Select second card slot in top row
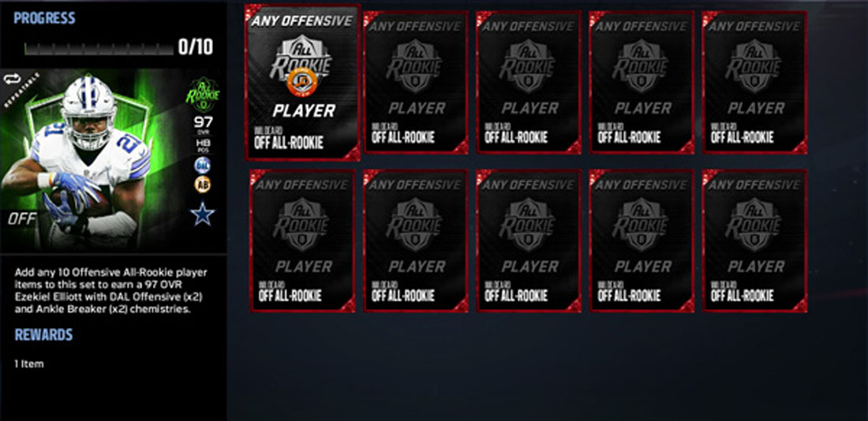The height and width of the screenshot is (421, 868). (416, 82)
